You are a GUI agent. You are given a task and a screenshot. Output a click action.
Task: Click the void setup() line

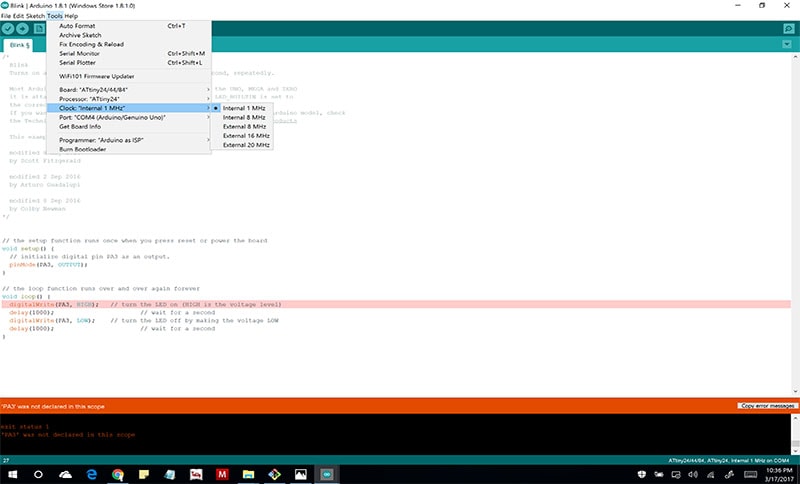tap(28, 248)
